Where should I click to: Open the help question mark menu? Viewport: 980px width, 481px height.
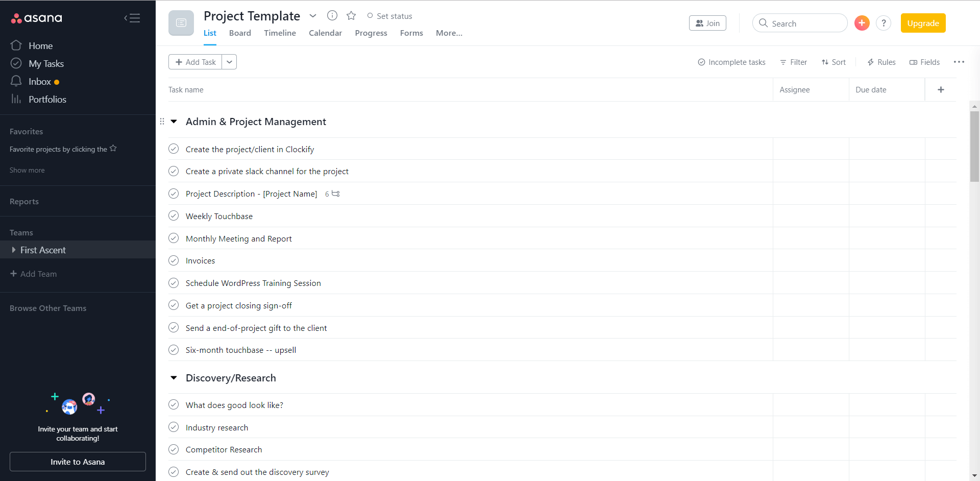point(884,23)
